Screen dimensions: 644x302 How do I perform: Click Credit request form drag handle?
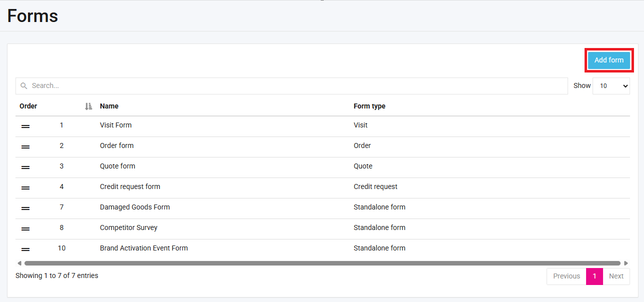(x=25, y=188)
